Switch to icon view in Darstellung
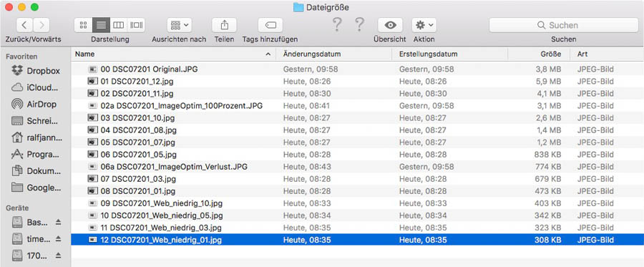This screenshot has height=267, width=644. click(84, 26)
